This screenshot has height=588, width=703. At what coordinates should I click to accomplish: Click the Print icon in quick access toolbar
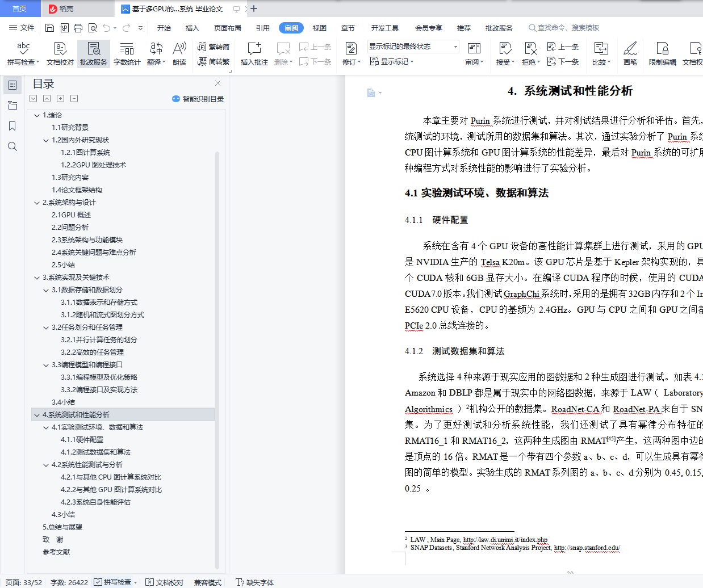78,28
